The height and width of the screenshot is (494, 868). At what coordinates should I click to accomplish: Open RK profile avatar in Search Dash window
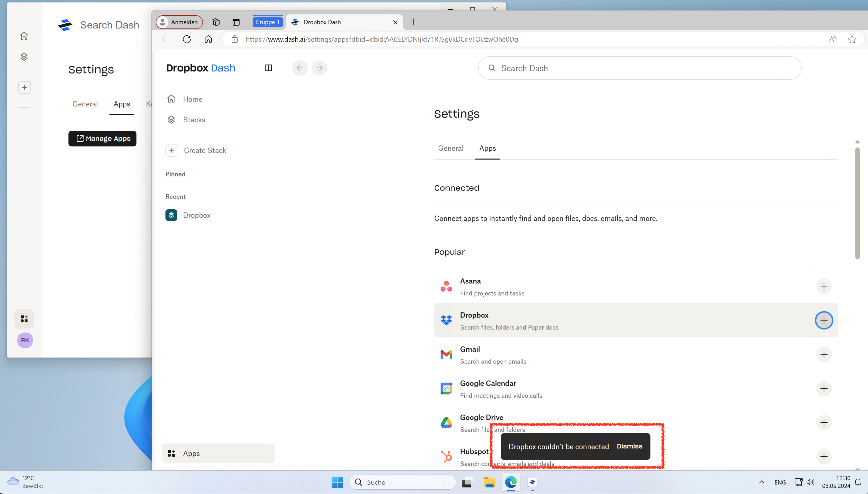pyautogui.click(x=25, y=340)
